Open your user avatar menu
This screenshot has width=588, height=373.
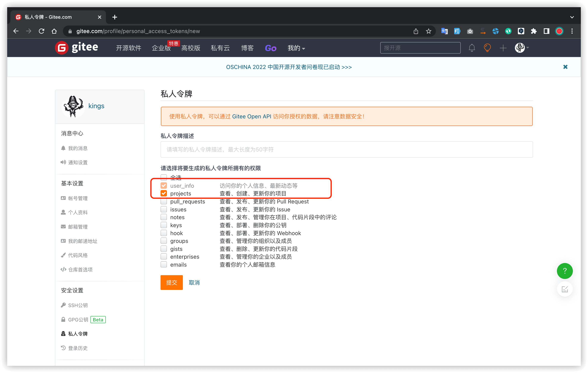pos(520,48)
